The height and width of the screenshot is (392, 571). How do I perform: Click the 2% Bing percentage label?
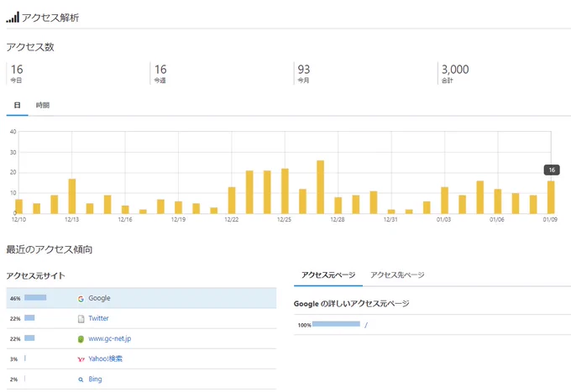click(x=13, y=379)
